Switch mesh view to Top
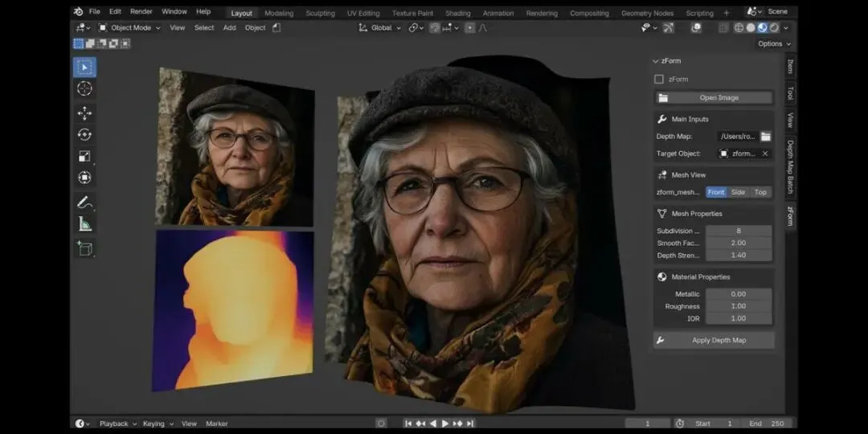This screenshot has height=434, width=868. click(x=760, y=192)
